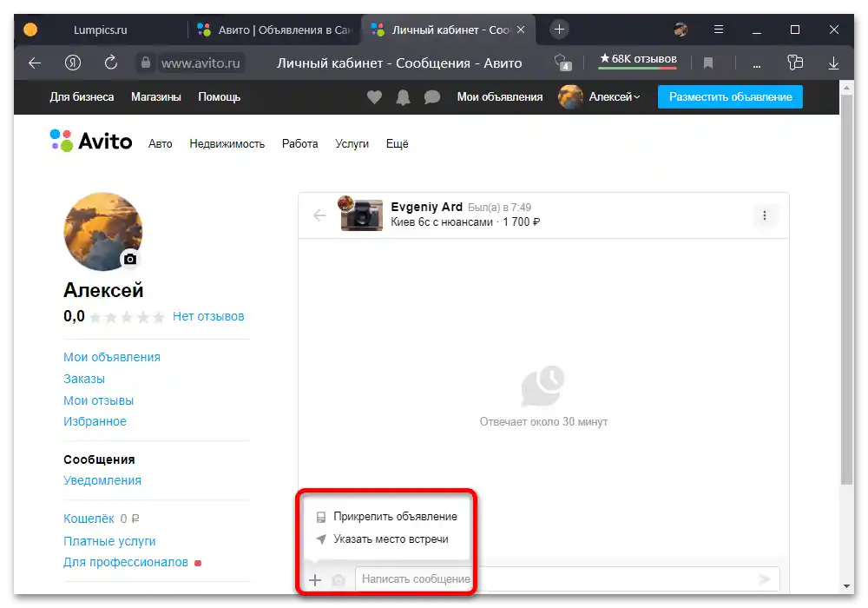Open notifications bell icon in Avito header
The image size is (868, 608).
point(403,97)
